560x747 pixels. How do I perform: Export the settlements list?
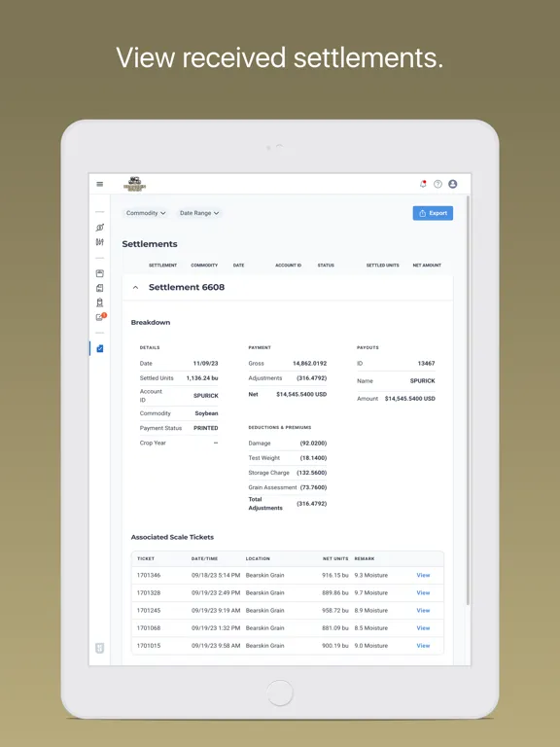pyautogui.click(x=433, y=213)
